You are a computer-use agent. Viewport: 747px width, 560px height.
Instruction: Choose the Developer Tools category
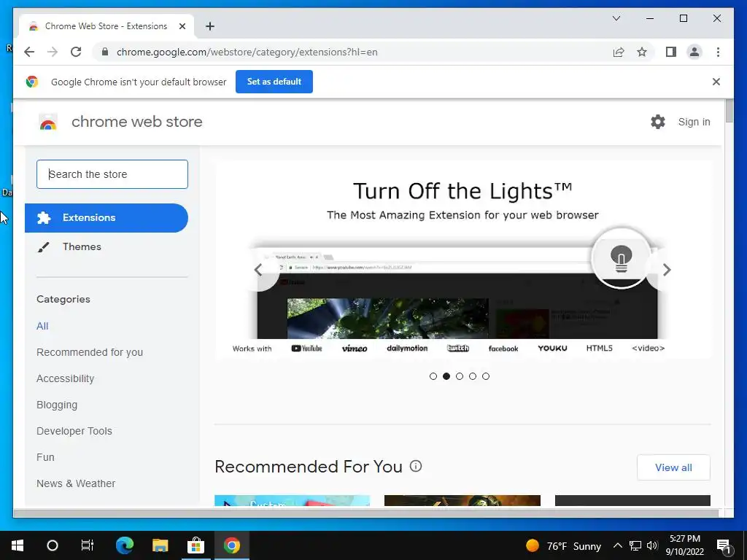coord(74,431)
